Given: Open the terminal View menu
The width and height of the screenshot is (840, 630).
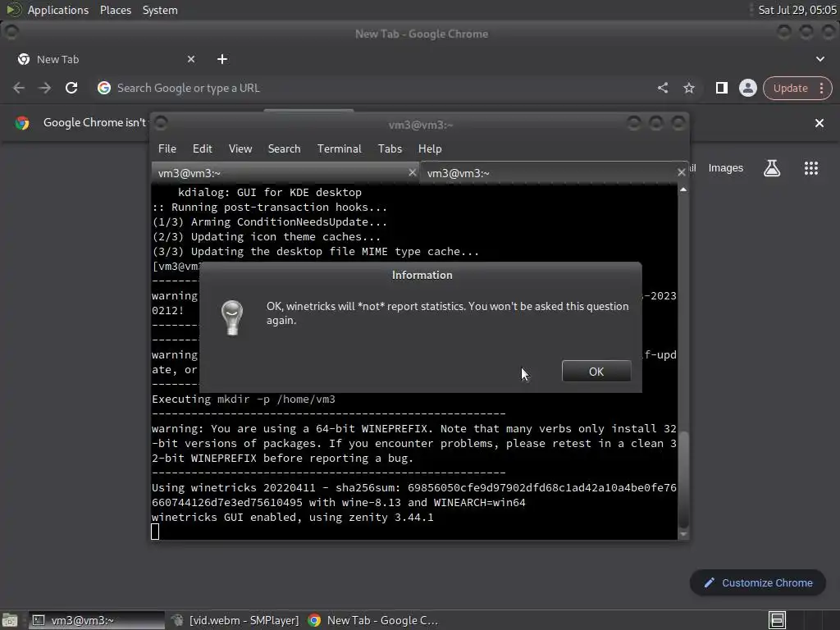Looking at the screenshot, I should point(240,149).
